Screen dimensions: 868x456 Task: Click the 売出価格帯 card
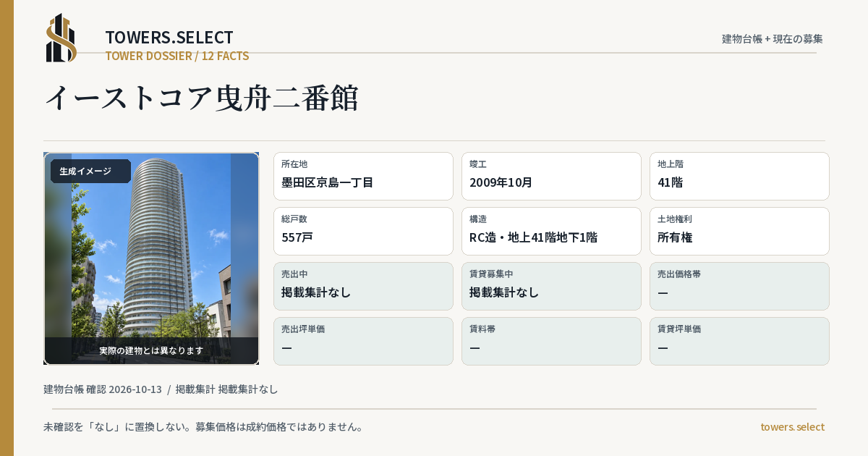click(739, 286)
